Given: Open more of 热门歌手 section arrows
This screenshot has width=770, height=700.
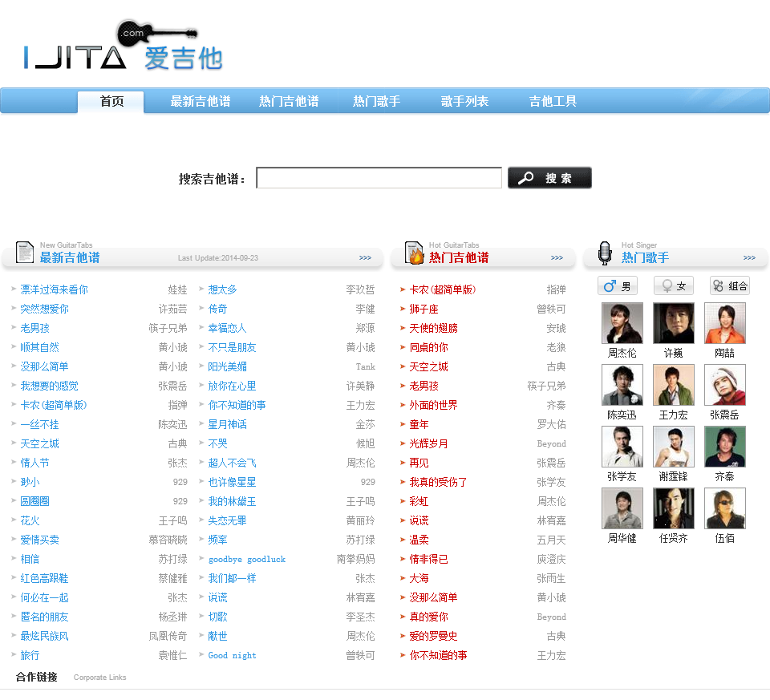Looking at the screenshot, I should point(749,257).
